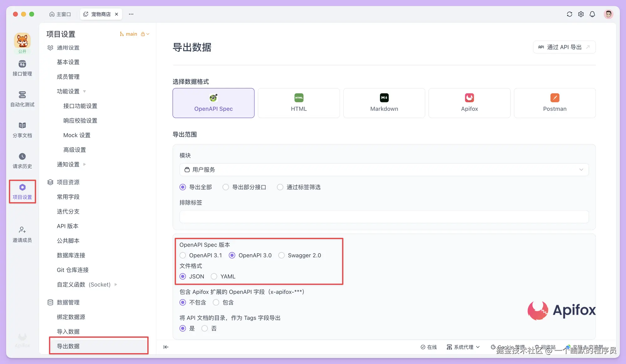Open the 模块 module dropdown showing 用户服务

pos(383,170)
